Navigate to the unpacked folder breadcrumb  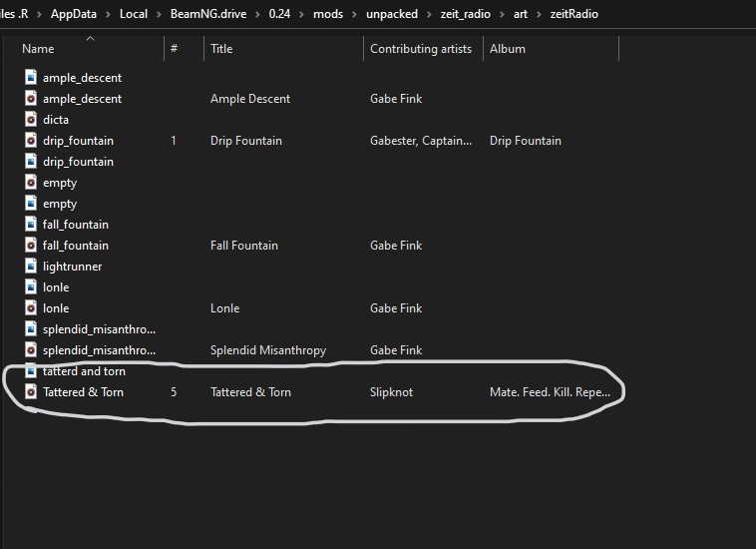[392, 14]
